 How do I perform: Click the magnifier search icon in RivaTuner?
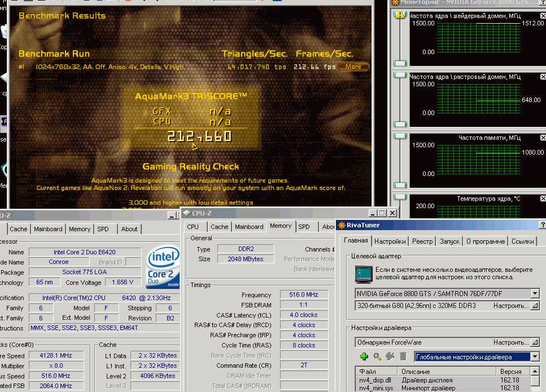point(377,356)
